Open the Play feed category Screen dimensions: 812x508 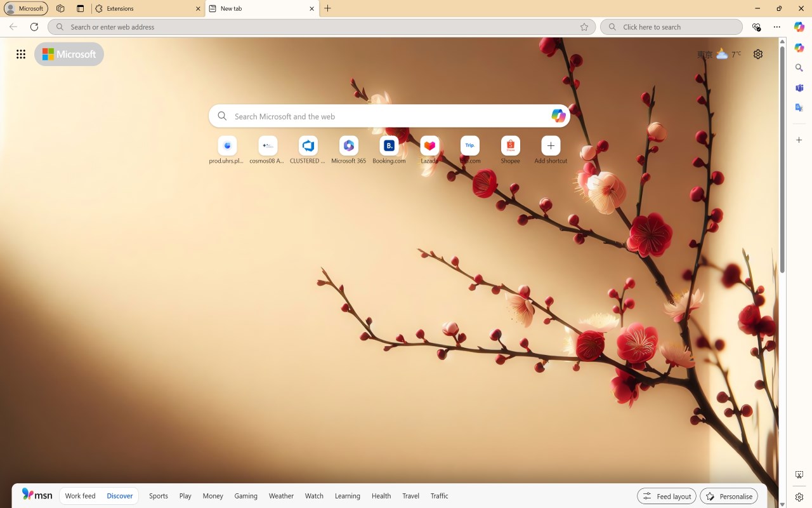tap(185, 496)
